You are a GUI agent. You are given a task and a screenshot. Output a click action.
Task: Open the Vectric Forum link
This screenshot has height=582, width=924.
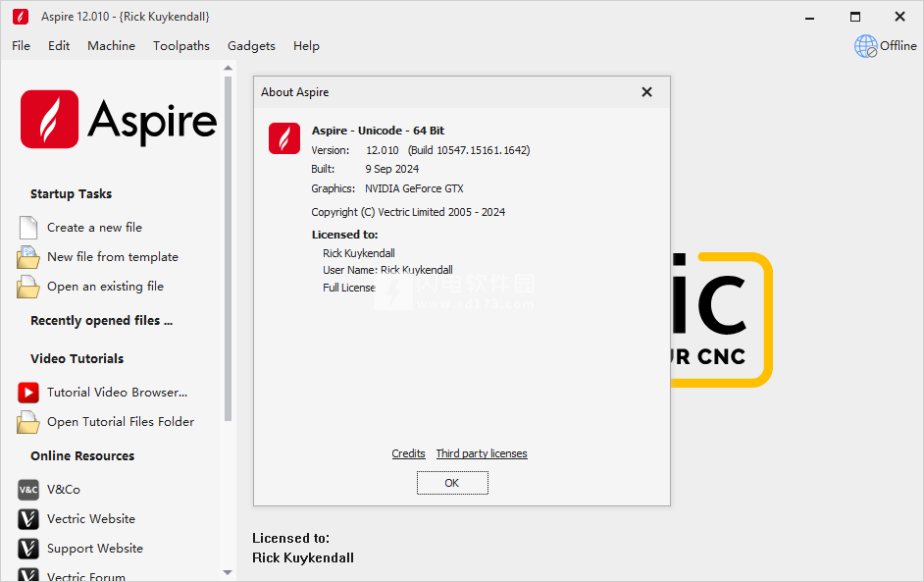[86, 576]
